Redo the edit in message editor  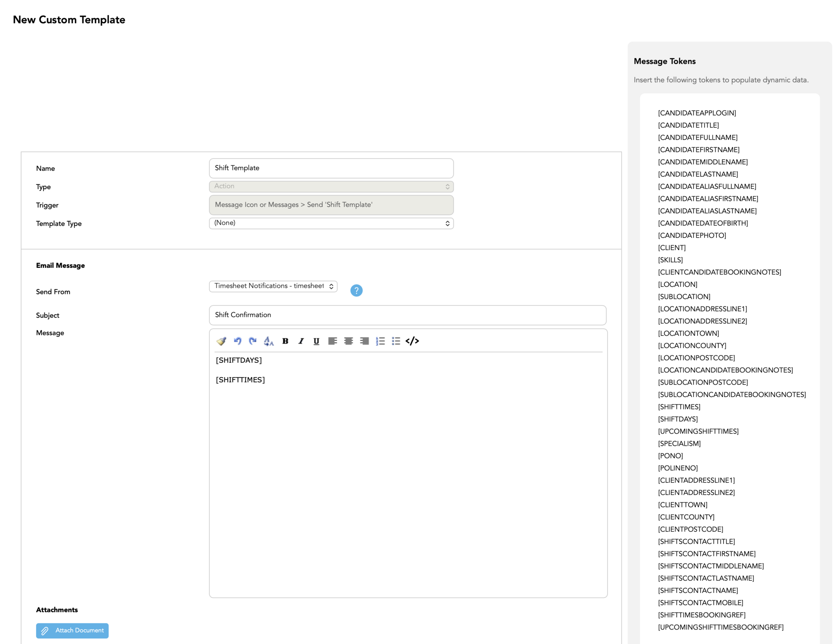[x=253, y=341]
